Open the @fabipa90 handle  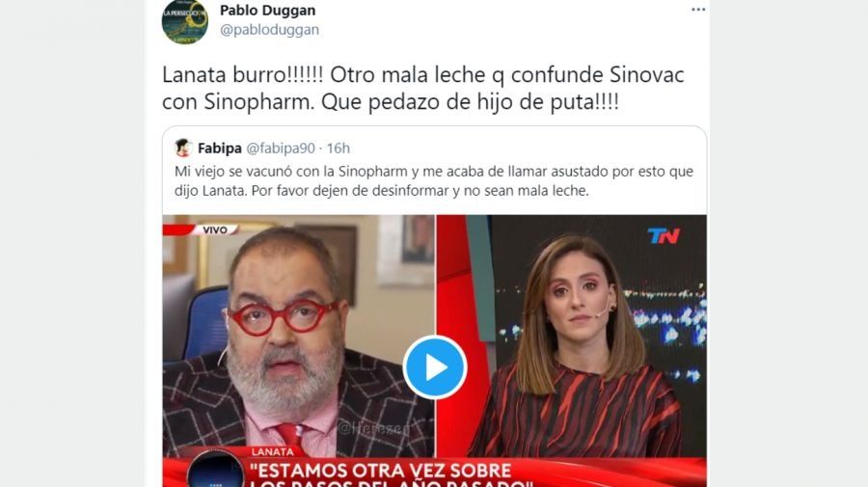[281, 149]
